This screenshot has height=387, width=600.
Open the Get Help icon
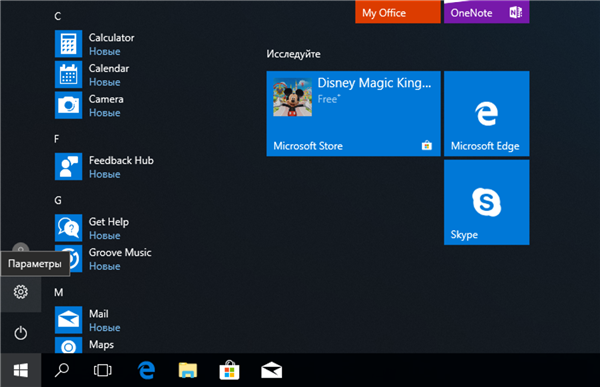(68, 228)
